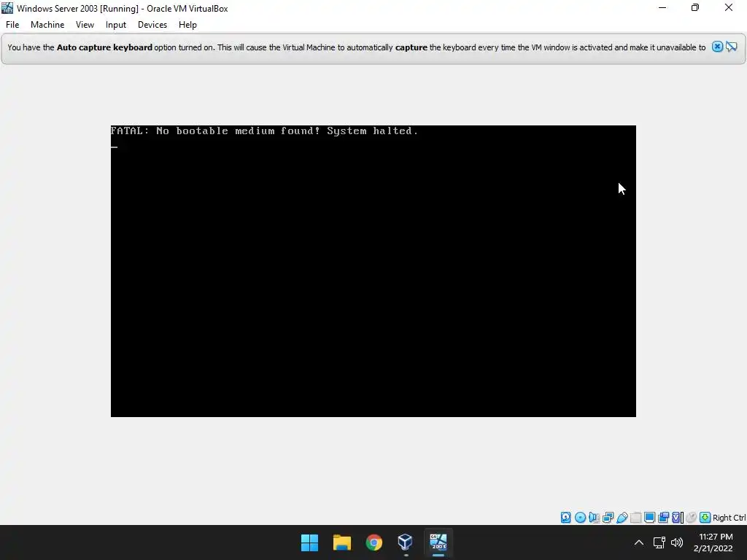The width and height of the screenshot is (747, 560).
Task: Click the Right Ctrl host key label
Action: (729, 518)
